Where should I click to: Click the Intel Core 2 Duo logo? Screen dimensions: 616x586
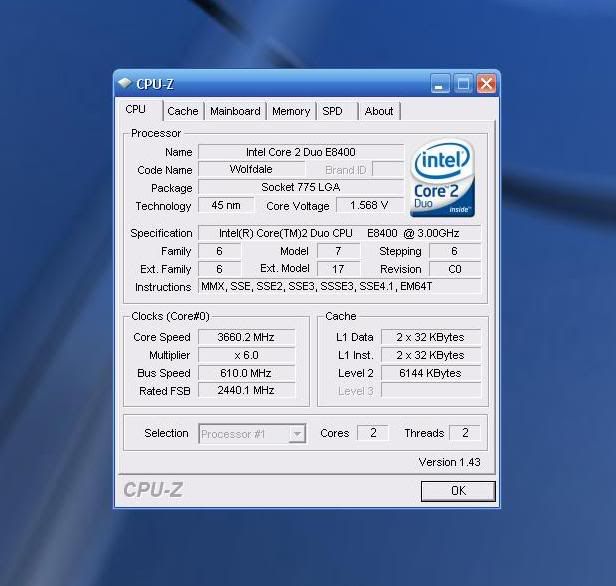click(443, 178)
